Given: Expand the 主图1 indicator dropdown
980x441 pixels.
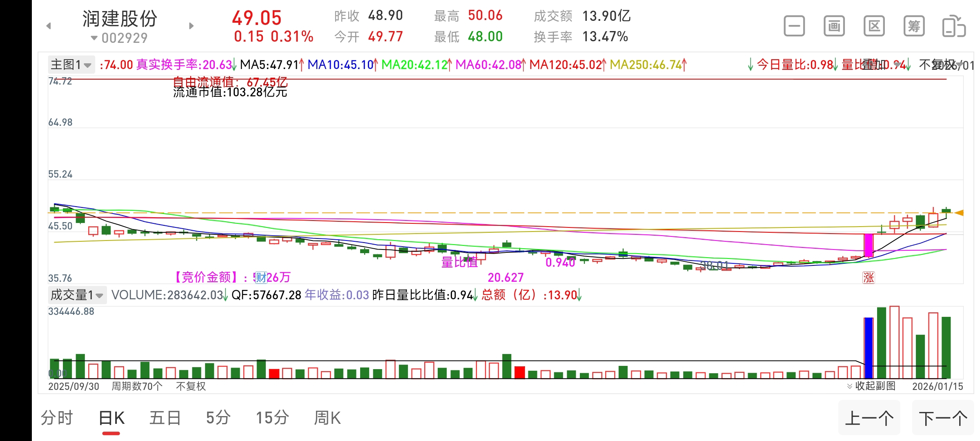Looking at the screenshot, I should pos(71,65).
